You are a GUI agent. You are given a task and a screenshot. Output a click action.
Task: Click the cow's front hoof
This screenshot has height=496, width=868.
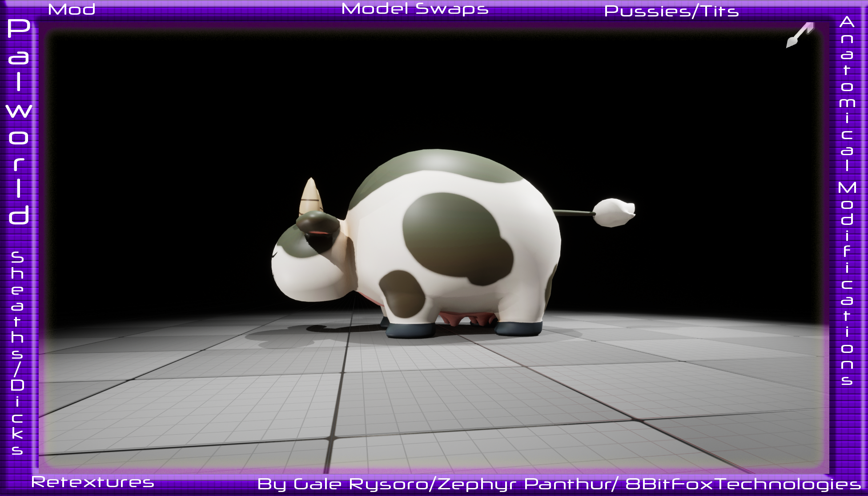(410, 330)
